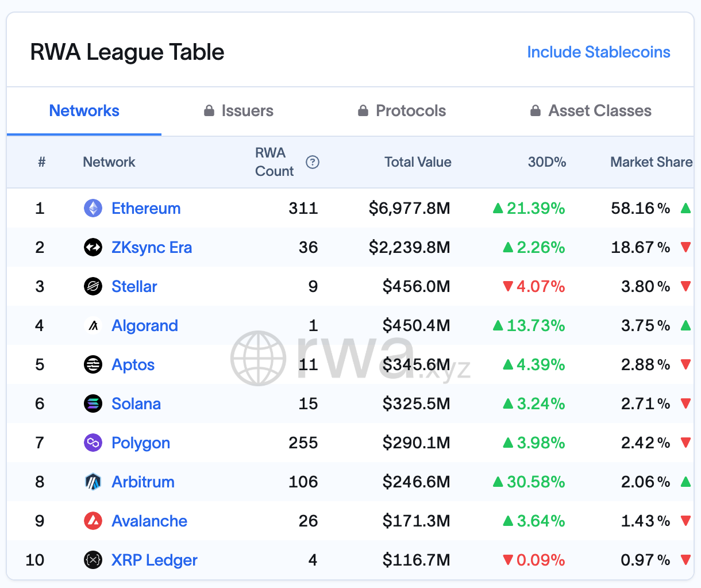Screen dimensions: 701x588
Task: Click the $6,977.8M total value cell
Action: (x=410, y=208)
